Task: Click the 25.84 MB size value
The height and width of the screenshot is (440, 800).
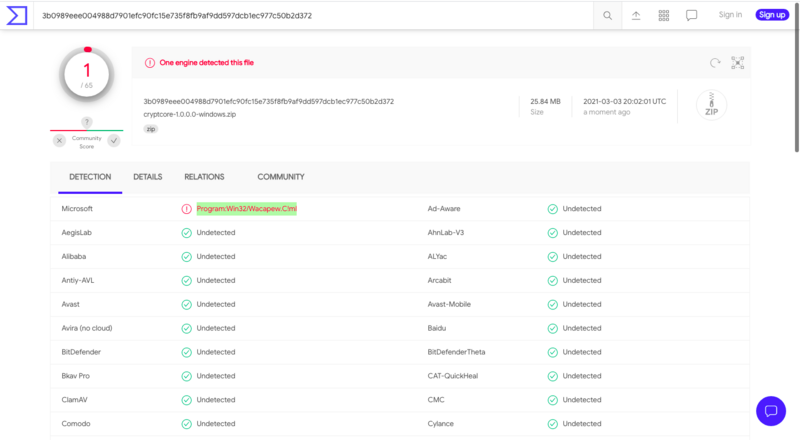Action: 545,102
